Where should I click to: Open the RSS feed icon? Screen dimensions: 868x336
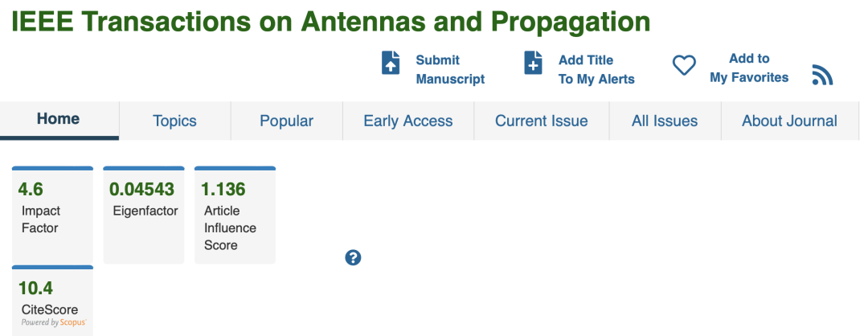pos(822,76)
